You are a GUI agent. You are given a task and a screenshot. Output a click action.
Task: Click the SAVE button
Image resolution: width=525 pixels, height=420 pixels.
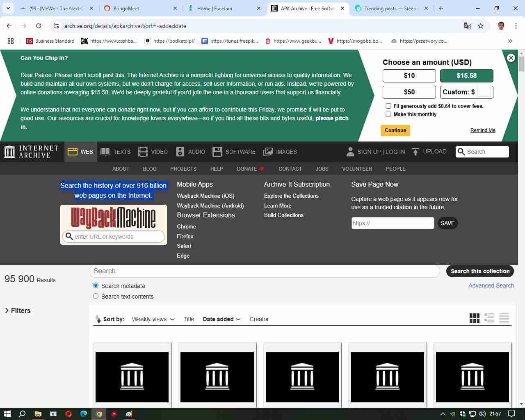447,223
